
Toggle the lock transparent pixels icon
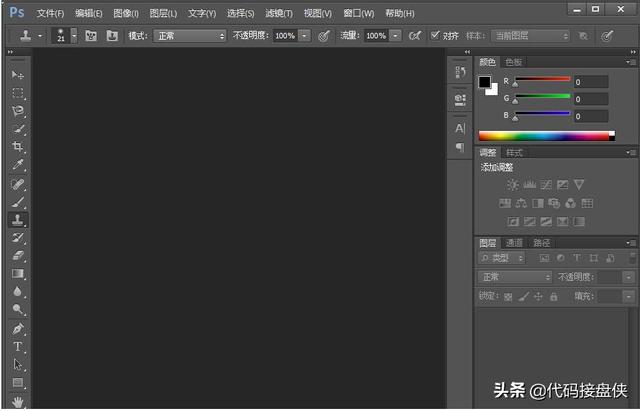coord(508,296)
